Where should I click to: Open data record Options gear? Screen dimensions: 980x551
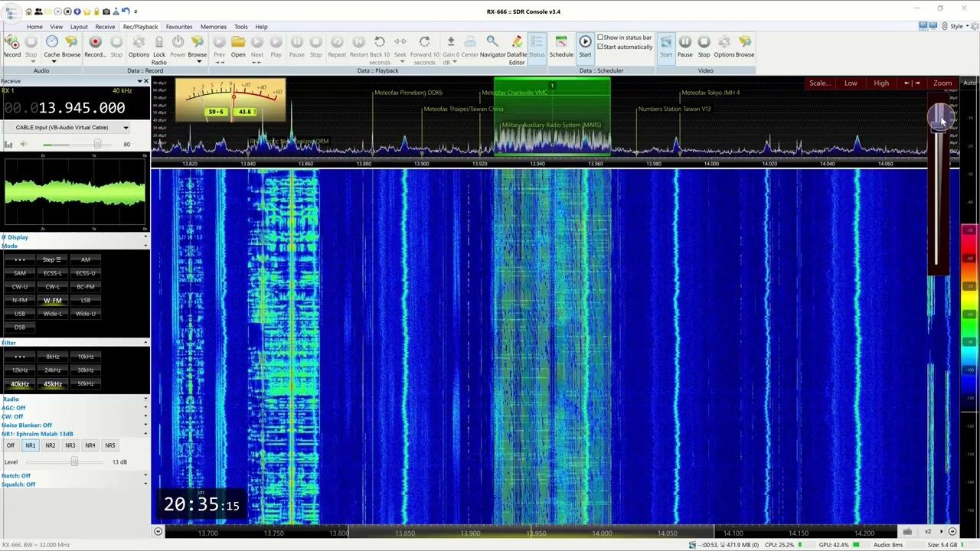click(x=139, y=46)
